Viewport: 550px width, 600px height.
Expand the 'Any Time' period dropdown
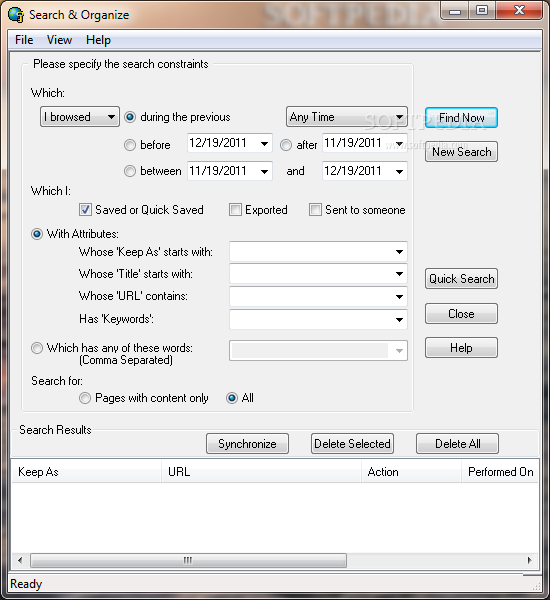(x=347, y=117)
